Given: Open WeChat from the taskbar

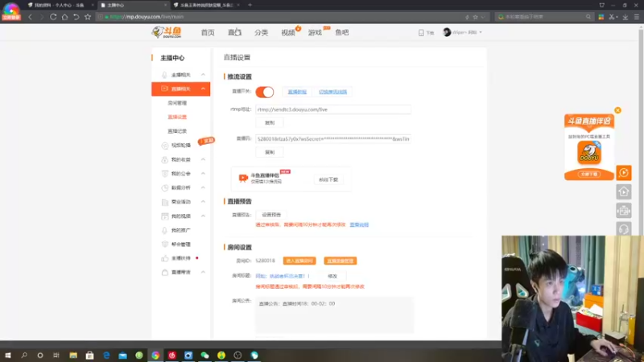Looking at the screenshot, I should [x=204, y=355].
